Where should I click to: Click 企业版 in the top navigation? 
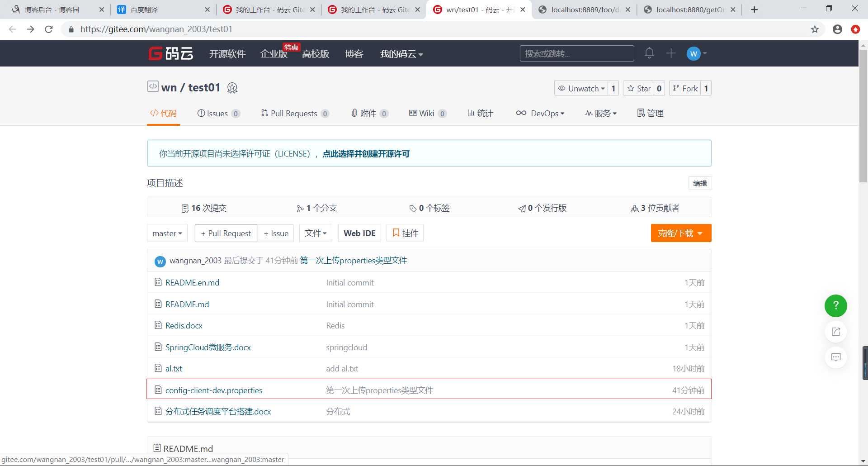click(x=274, y=54)
